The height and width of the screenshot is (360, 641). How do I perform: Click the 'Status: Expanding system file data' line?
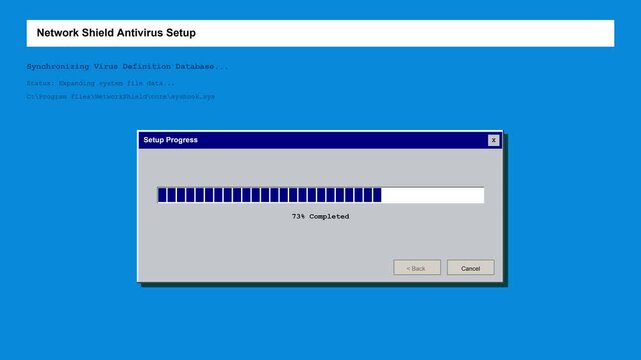pyautogui.click(x=101, y=83)
